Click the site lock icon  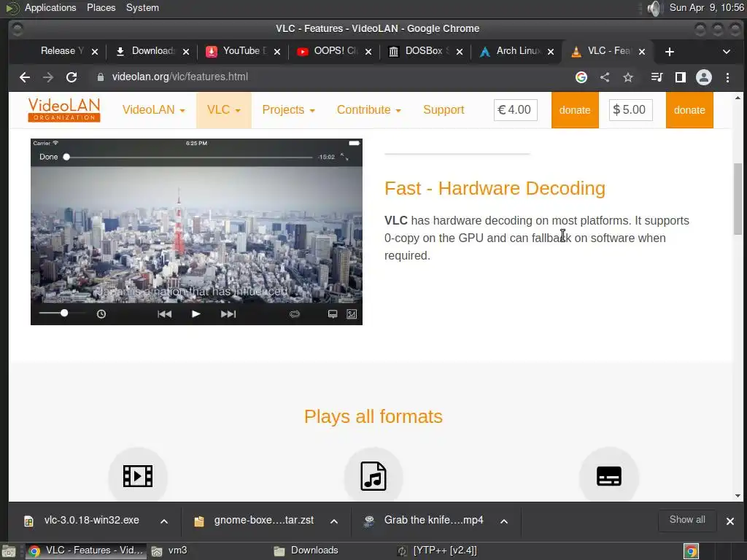[x=100, y=77]
